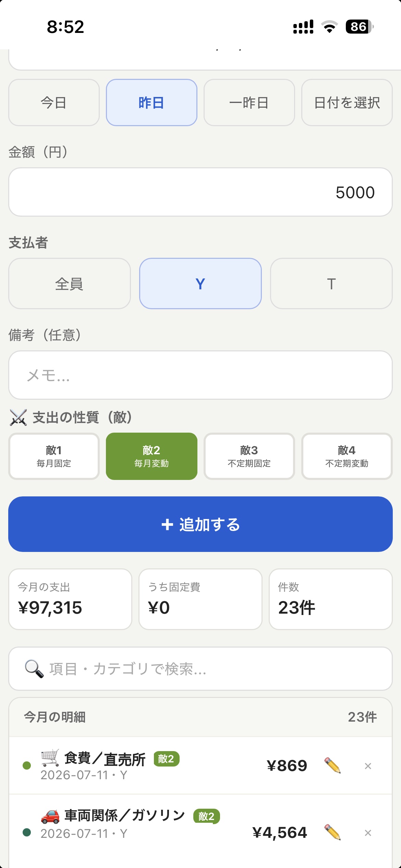Tap the red car icon for 車両関係
This screenshot has height=868, width=401.
pyautogui.click(x=50, y=816)
